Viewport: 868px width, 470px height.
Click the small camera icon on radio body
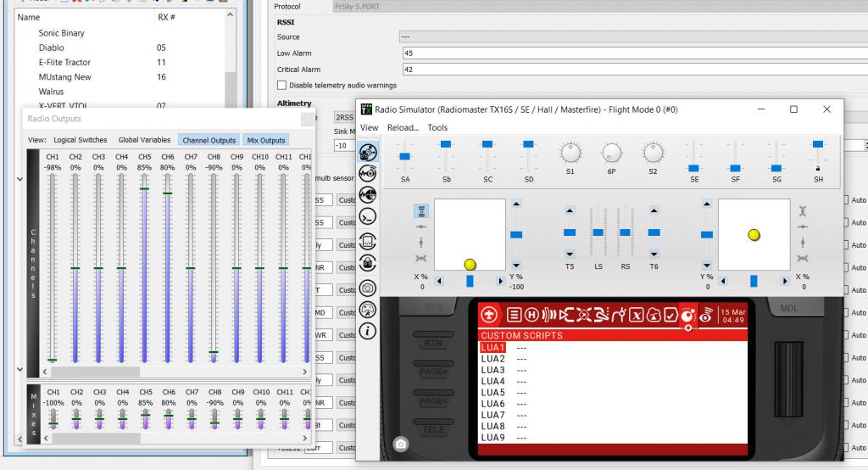click(x=401, y=444)
